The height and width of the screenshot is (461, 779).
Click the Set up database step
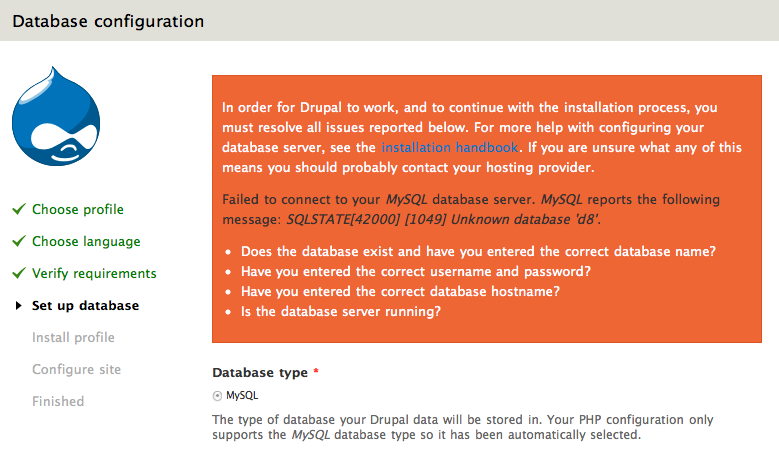click(x=85, y=306)
